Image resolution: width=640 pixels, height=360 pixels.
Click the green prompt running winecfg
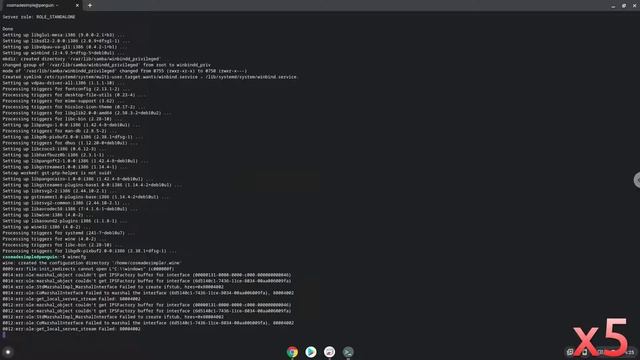point(44,257)
